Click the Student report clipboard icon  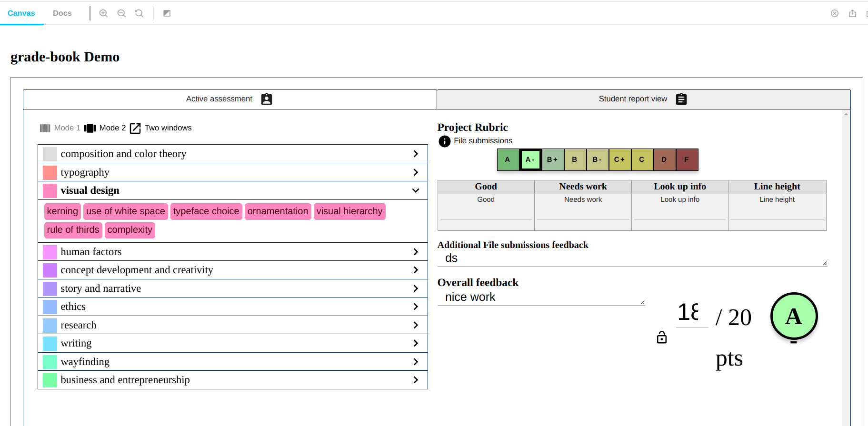tap(681, 99)
